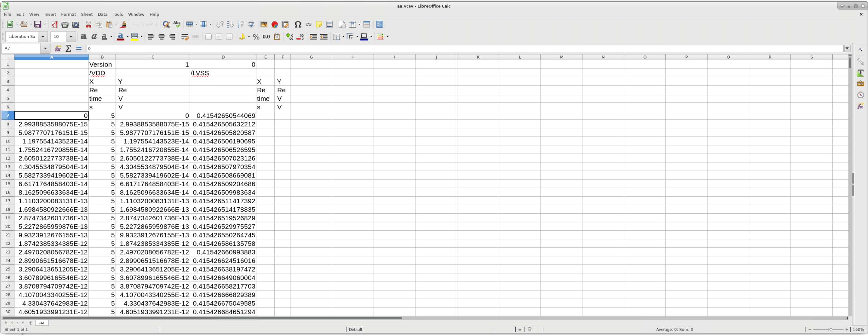Viewport: 868px width, 335px height.
Task: Open Find & Replace
Action: tap(166, 24)
